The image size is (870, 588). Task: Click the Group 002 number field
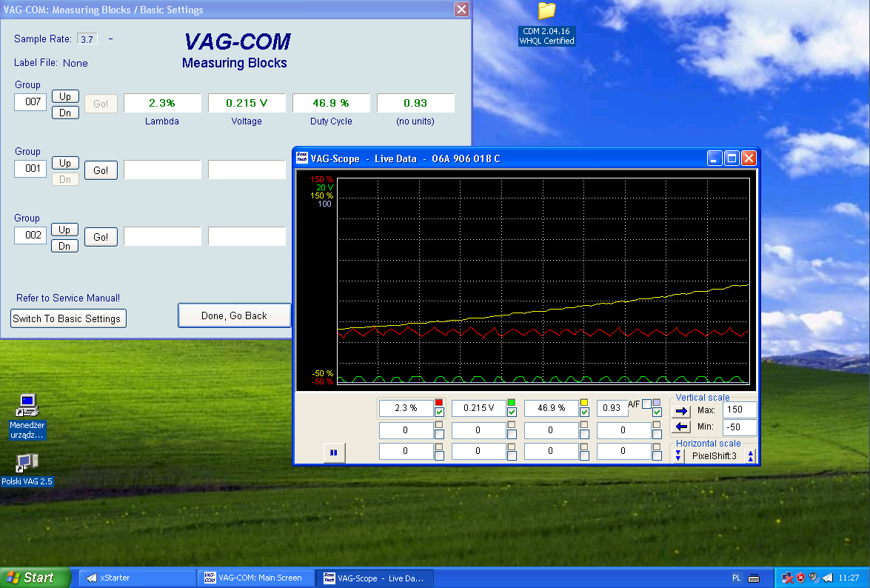pos(30,235)
